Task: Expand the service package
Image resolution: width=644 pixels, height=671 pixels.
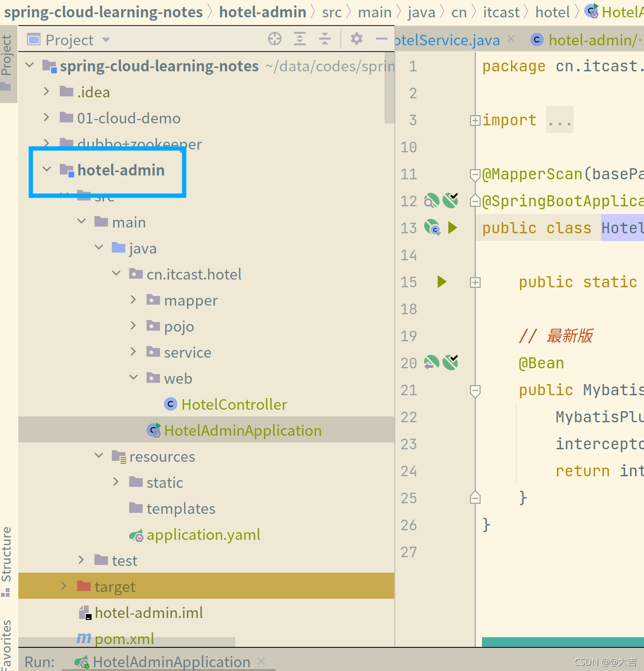Action: point(134,351)
